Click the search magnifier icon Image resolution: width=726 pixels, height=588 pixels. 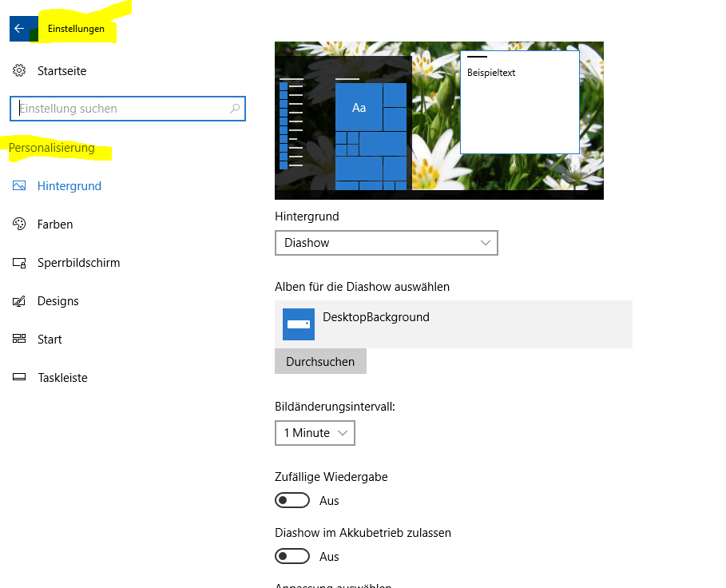[x=235, y=109]
